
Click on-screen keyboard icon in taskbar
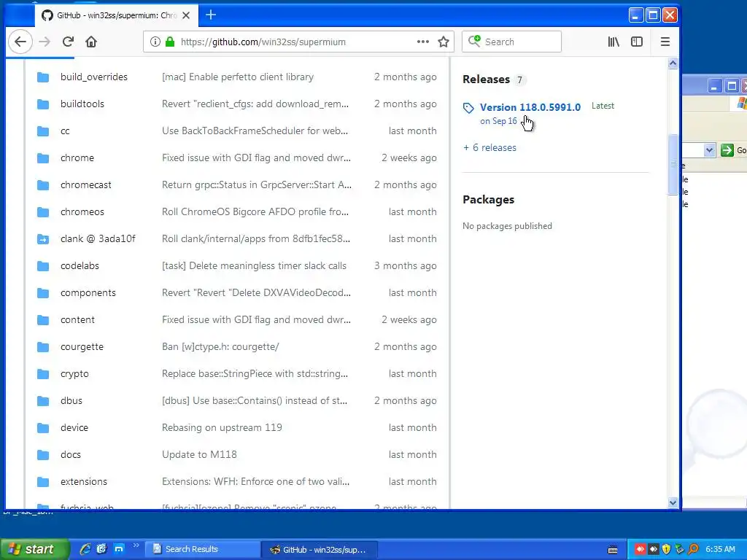613,550
